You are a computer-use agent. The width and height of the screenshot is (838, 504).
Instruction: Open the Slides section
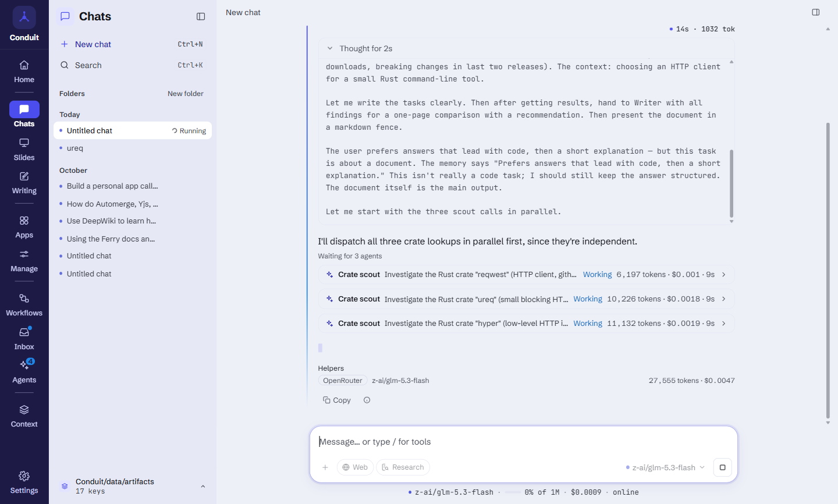(x=24, y=150)
